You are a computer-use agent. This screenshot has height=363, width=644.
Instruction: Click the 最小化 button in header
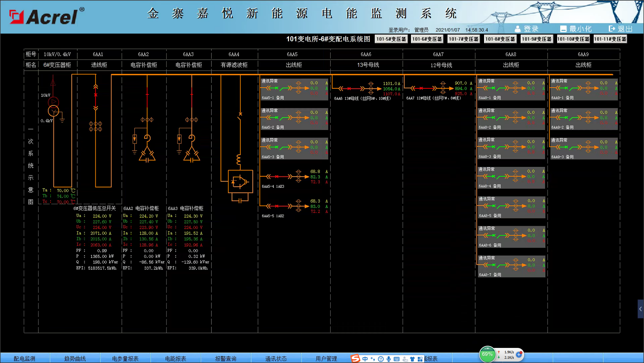pyautogui.click(x=576, y=29)
